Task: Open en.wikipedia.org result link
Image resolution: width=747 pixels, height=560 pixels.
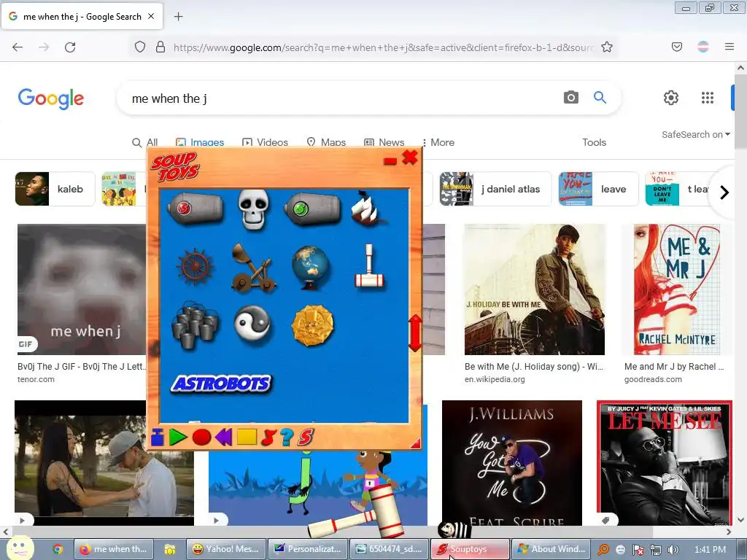Action: [495, 379]
